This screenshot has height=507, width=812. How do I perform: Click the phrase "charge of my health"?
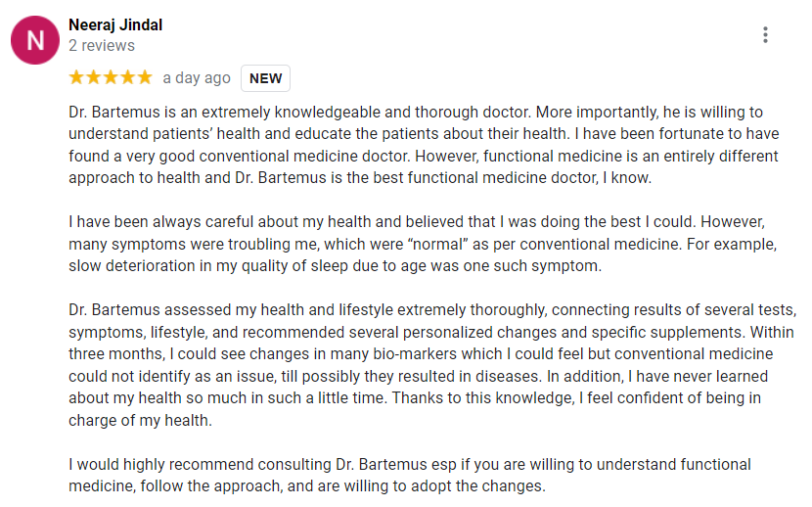click(139, 420)
